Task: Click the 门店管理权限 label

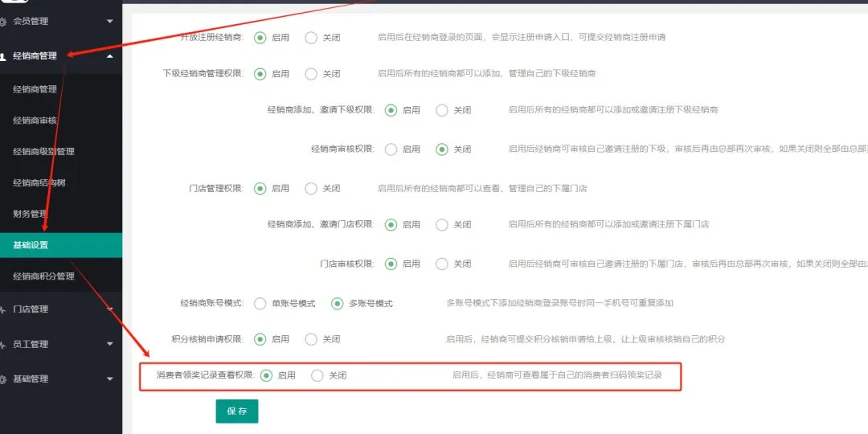Action: (x=216, y=188)
